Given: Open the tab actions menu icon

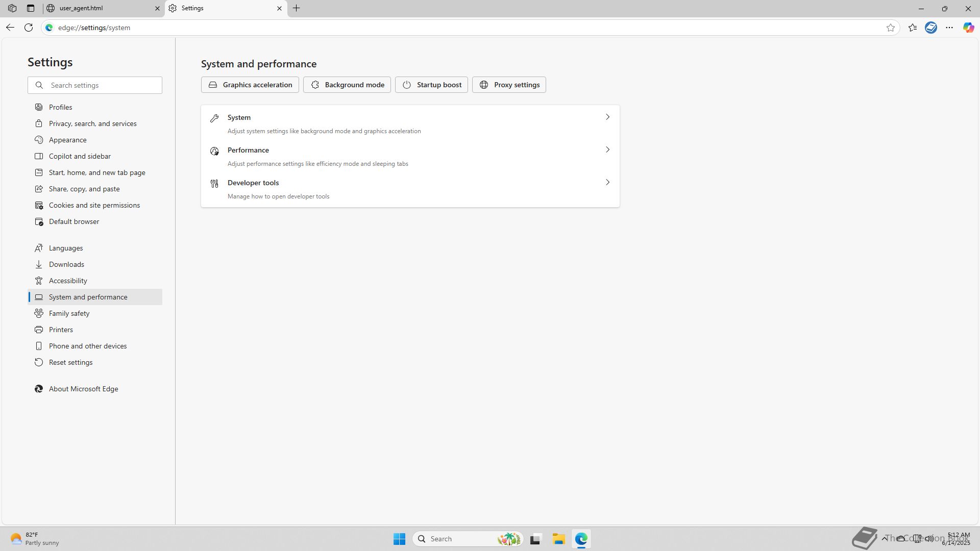Looking at the screenshot, I should pyautogui.click(x=31, y=8).
